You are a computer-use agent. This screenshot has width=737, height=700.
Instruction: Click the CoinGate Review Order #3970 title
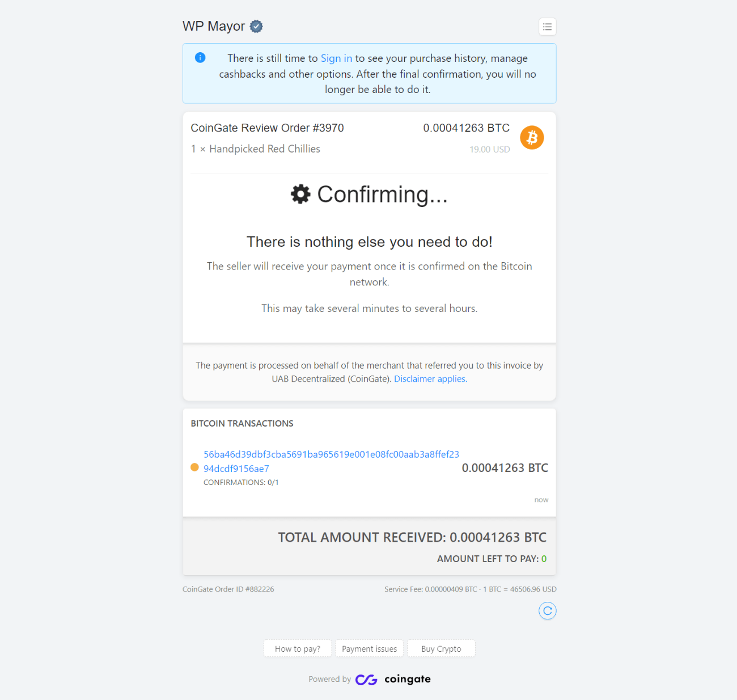pos(267,128)
